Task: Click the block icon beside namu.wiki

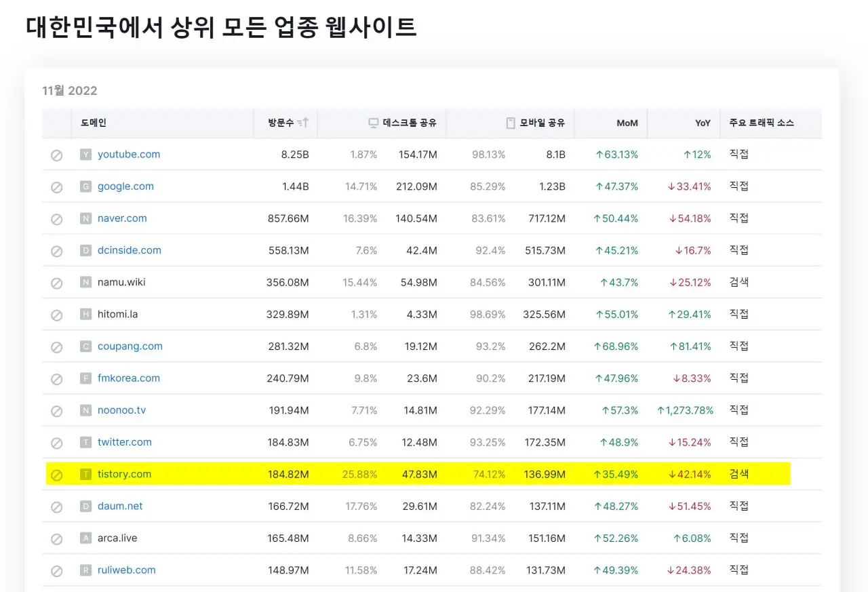Action: [x=57, y=283]
